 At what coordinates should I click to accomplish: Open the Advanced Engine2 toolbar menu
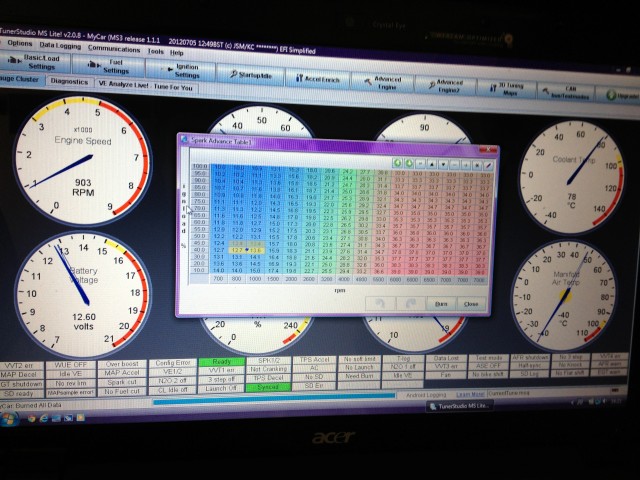[x=445, y=86]
